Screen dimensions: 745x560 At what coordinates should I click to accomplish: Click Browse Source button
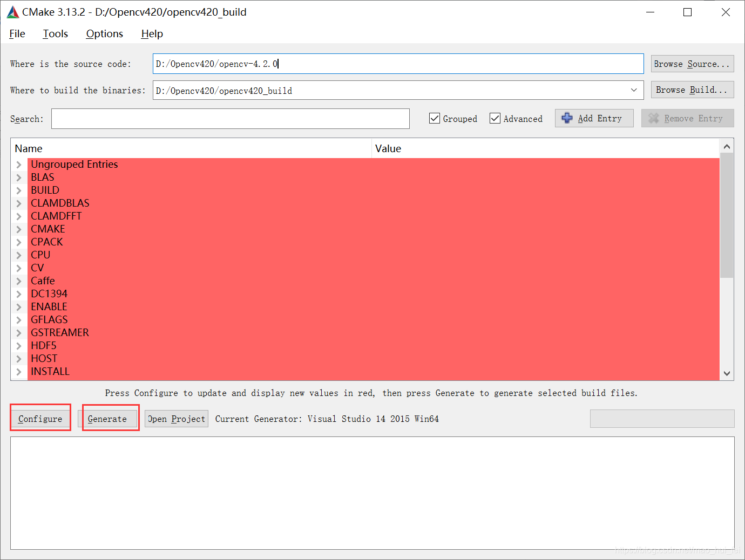(x=692, y=64)
